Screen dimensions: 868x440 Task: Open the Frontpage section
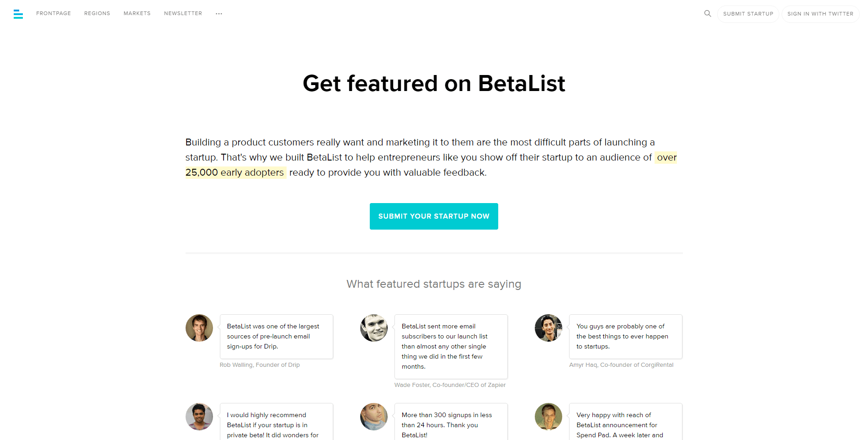[53, 13]
